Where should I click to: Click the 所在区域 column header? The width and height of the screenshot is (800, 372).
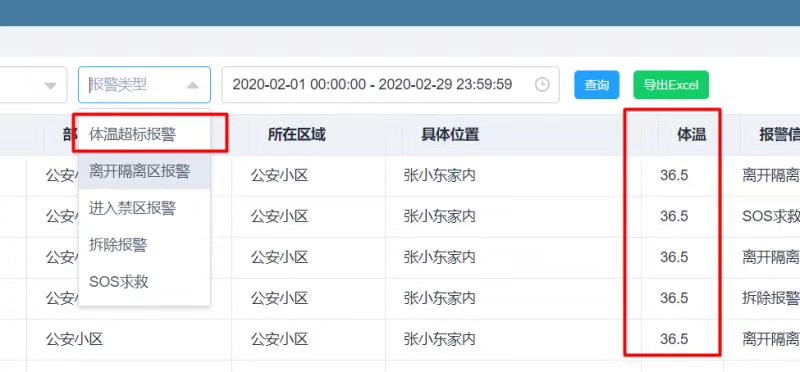click(x=296, y=135)
